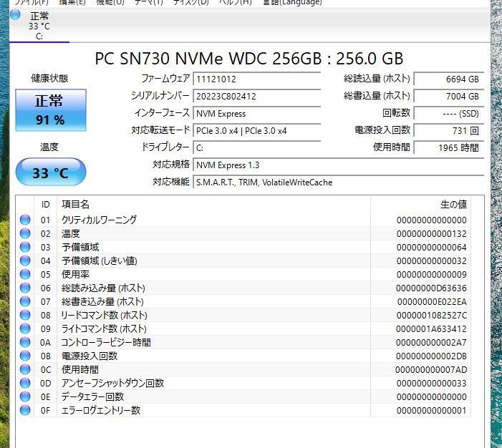Click status orb for 0A コントローラービジー時間
Viewport: 502px width, 448px height.
click(x=25, y=342)
